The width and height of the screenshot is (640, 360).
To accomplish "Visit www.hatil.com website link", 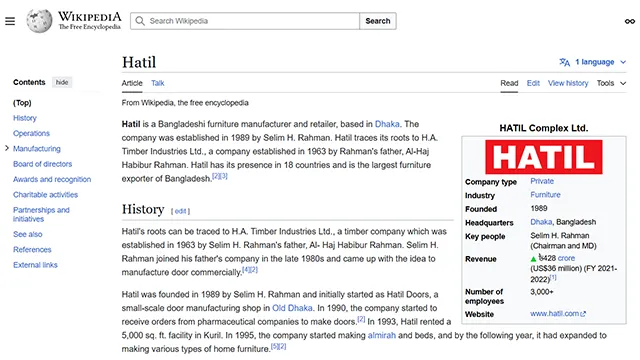I will click(554, 313).
